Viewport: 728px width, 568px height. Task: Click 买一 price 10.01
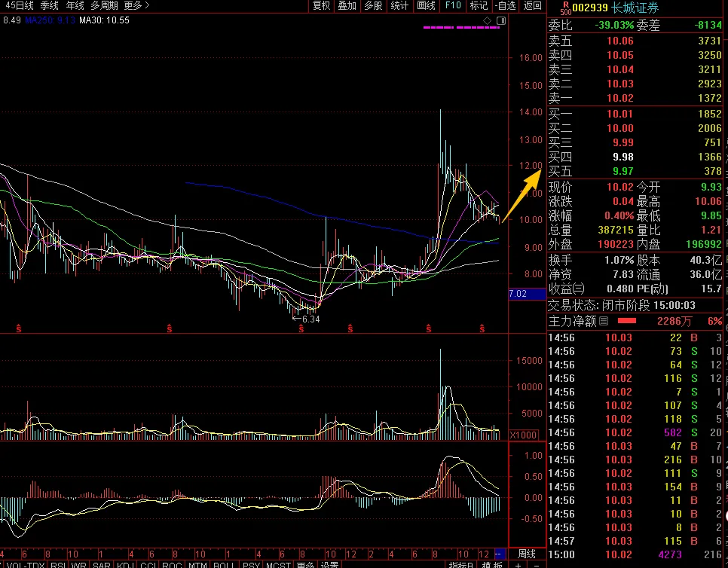[620, 114]
